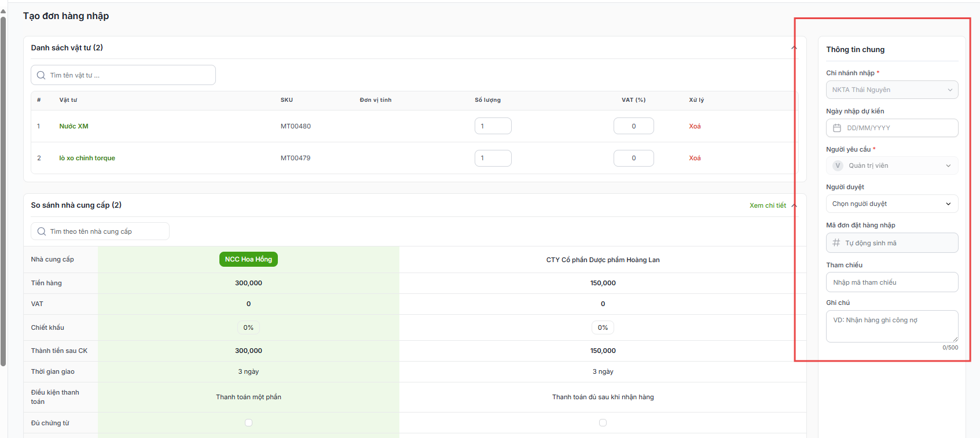Viewport: 980px width, 438px height.
Task: Open the Nước XM material link
Action: coord(74,126)
